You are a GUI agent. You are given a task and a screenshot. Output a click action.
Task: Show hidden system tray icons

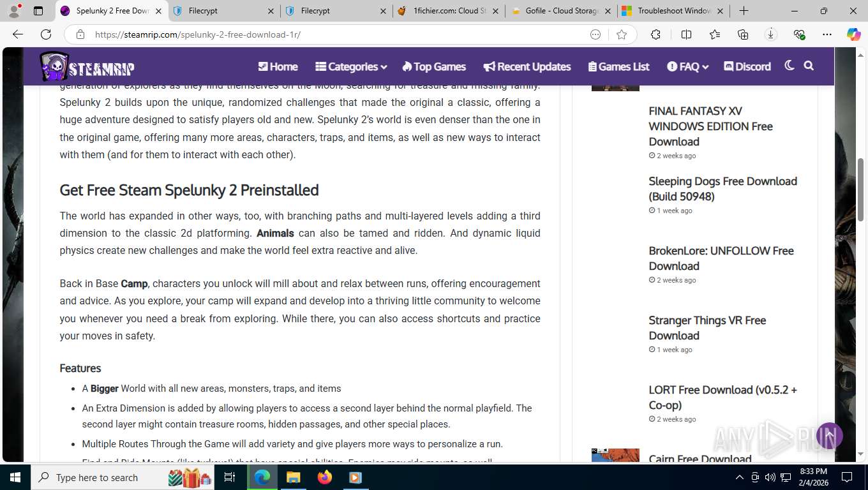pyautogui.click(x=740, y=477)
